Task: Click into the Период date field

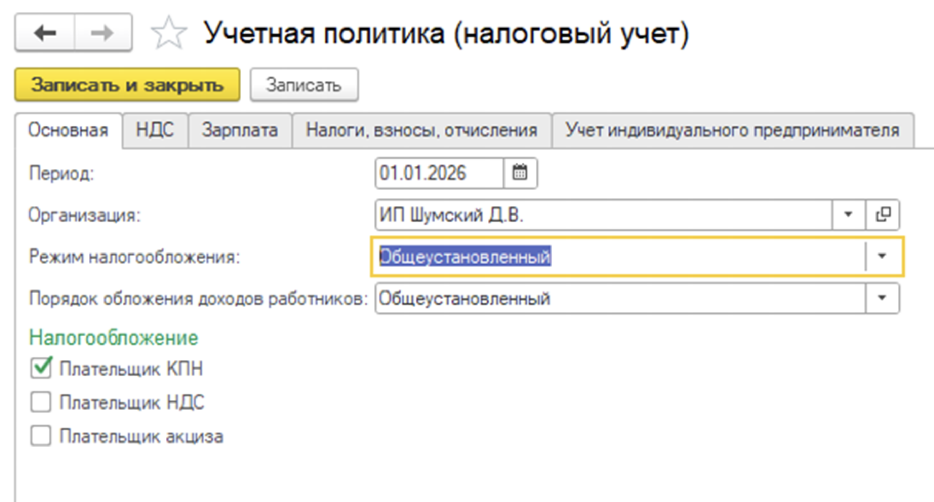Action: [438, 173]
